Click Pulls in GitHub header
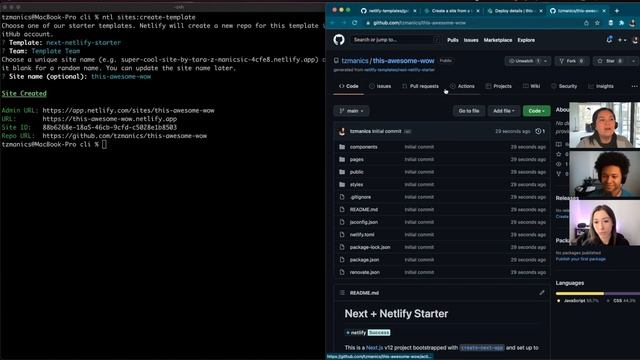Screen dimensions: 640x360 click(x=453, y=40)
